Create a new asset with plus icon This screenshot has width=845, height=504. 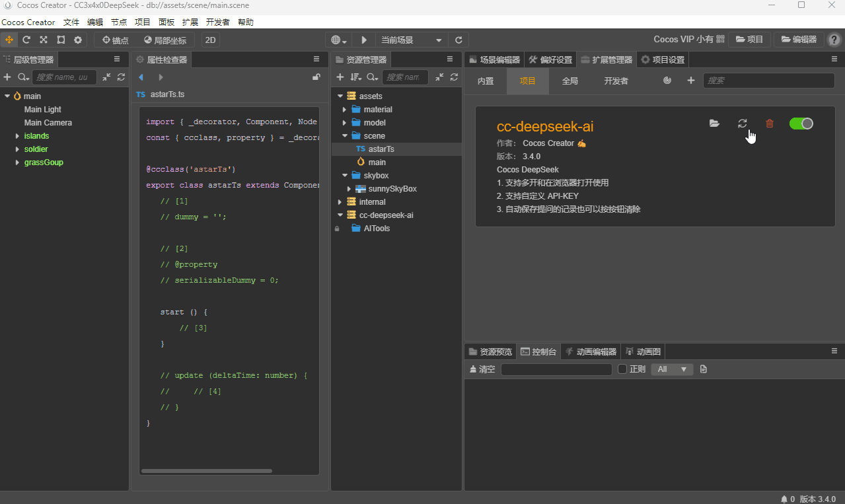click(340, 77)
